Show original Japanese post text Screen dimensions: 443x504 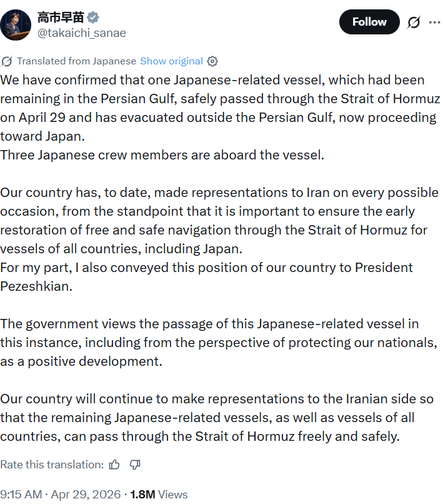click(171, 61)
